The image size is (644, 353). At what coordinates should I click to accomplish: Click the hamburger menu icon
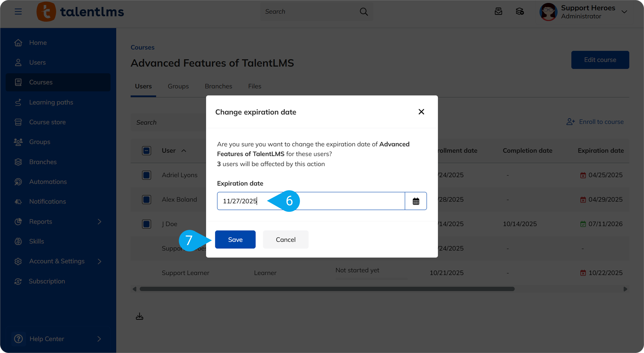(18, 11)
